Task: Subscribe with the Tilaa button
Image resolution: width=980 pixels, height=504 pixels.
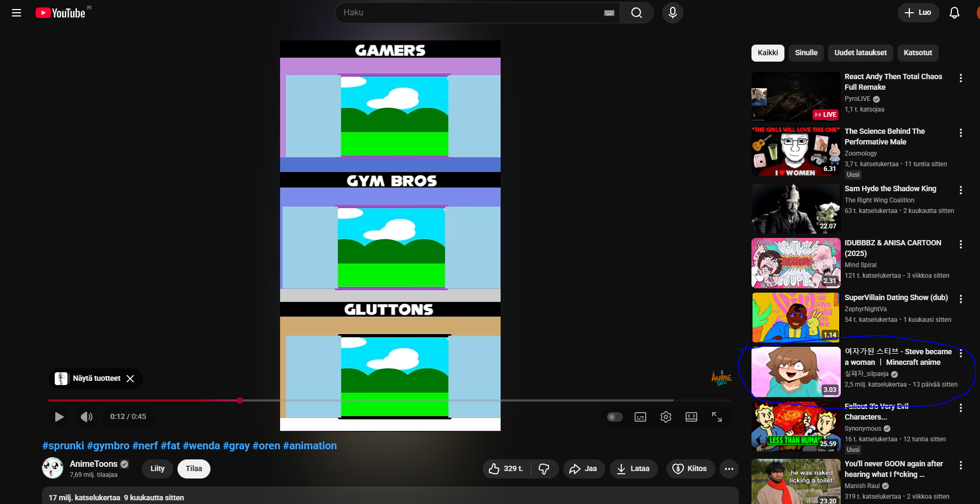Action: click(x=194, y=469)
